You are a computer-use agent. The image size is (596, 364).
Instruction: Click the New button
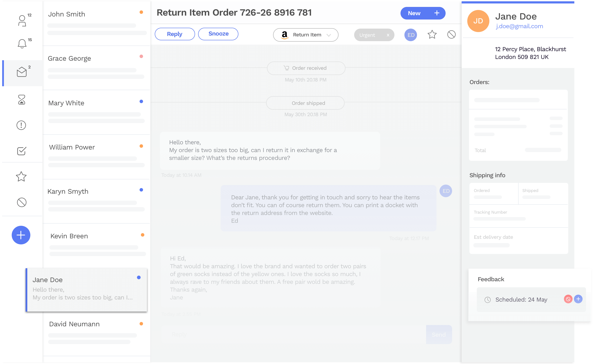[423, 13]
